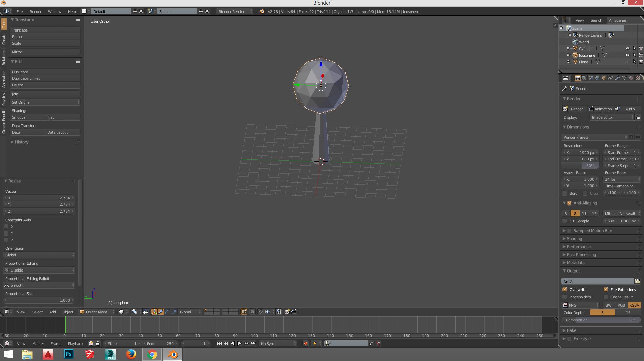Toggle the File Extensions checkbox
Viewport: 644px width, 361px height.
click(606, 289)
